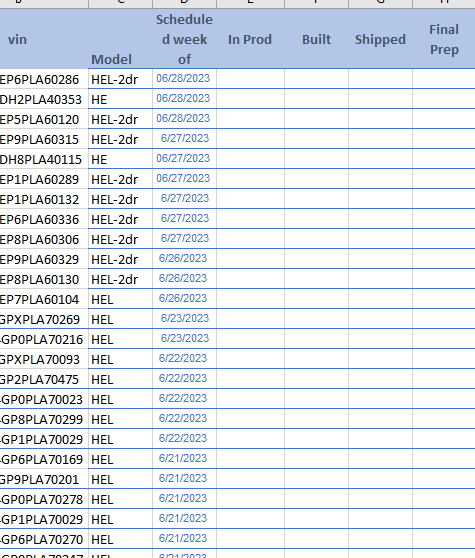This screenshot has width=475, height=558.
Task: Click the 6/26/2023 date for EP9PLA60329
Action: (184, 259)
